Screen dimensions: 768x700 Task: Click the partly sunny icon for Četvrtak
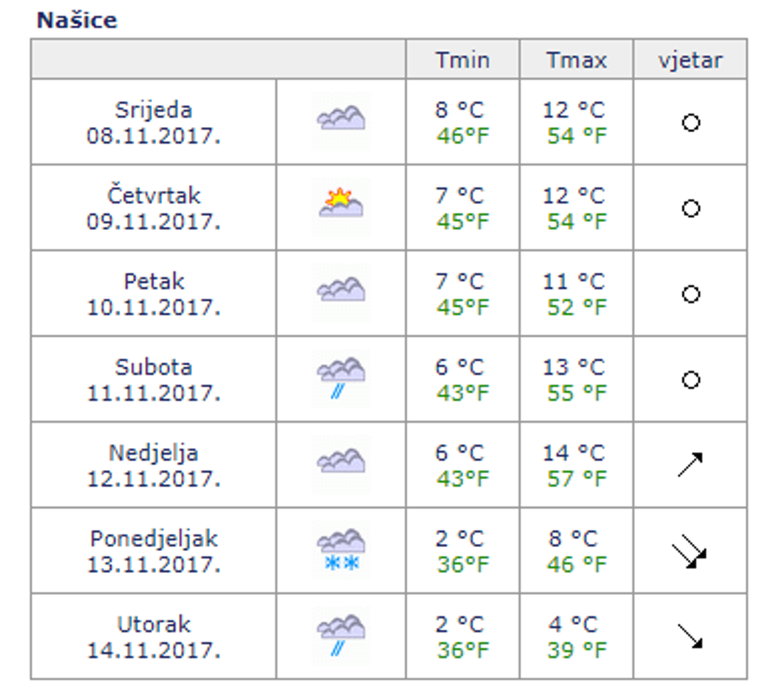pyautogui.click(x=341, y=205)
